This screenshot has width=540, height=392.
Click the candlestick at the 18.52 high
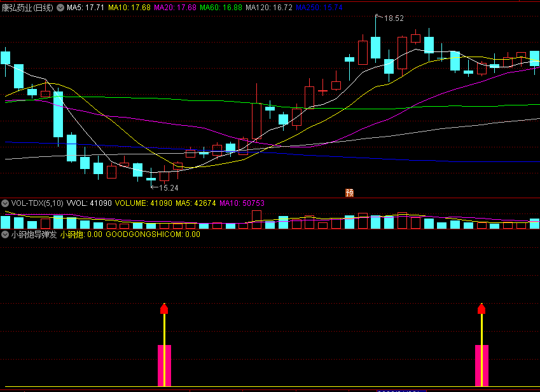tap(376, 48)
